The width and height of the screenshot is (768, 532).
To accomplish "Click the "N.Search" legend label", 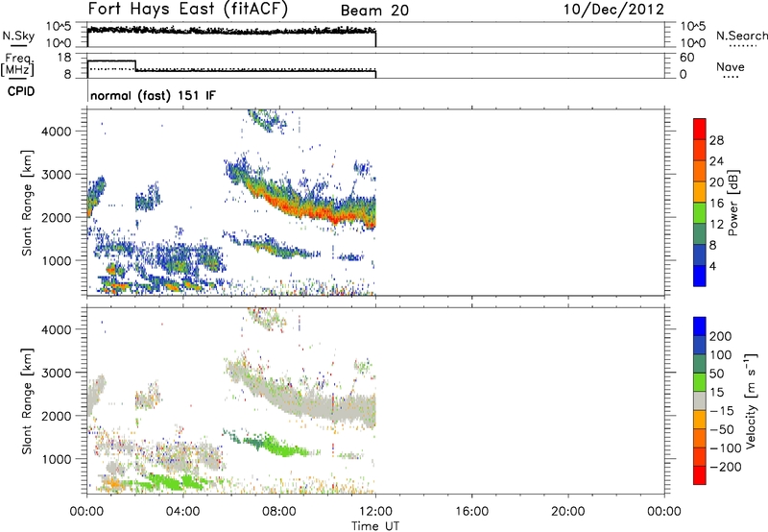I will (742, 36).
